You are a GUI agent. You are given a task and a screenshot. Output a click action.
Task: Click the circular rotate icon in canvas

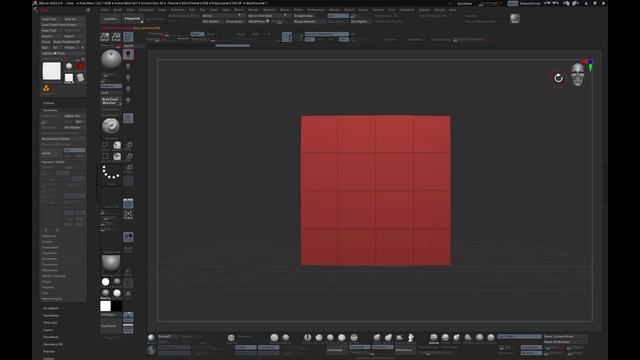(558, 78)
